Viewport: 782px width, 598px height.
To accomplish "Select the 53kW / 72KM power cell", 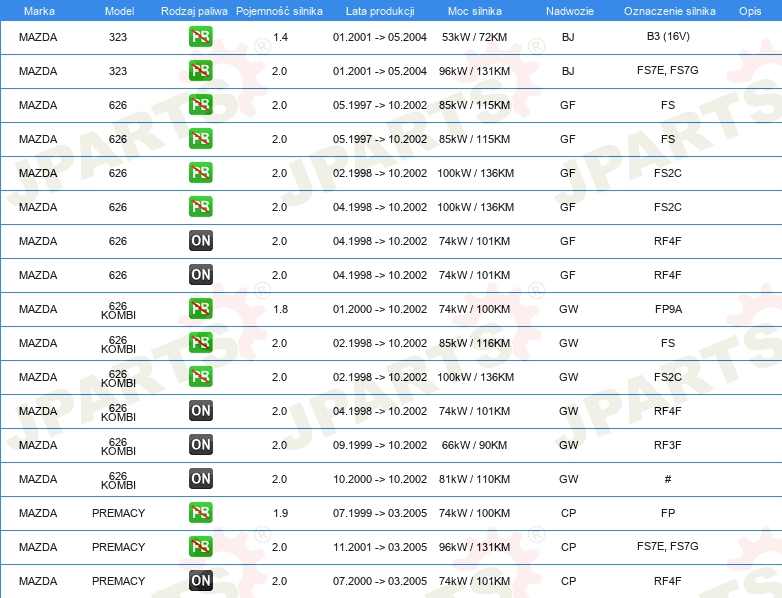I will [474, 37].
